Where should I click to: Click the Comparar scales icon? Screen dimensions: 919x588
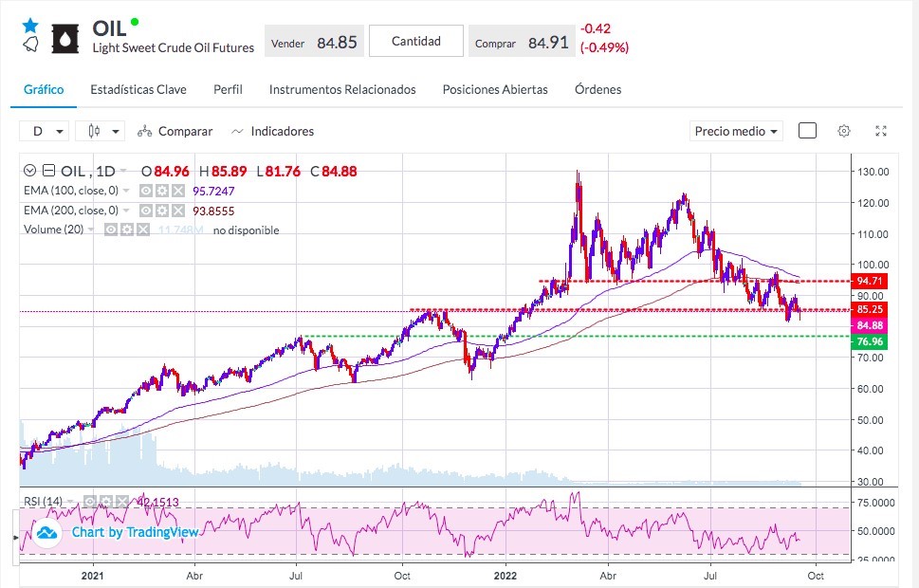pyautogui.click(x=144, y=131)
